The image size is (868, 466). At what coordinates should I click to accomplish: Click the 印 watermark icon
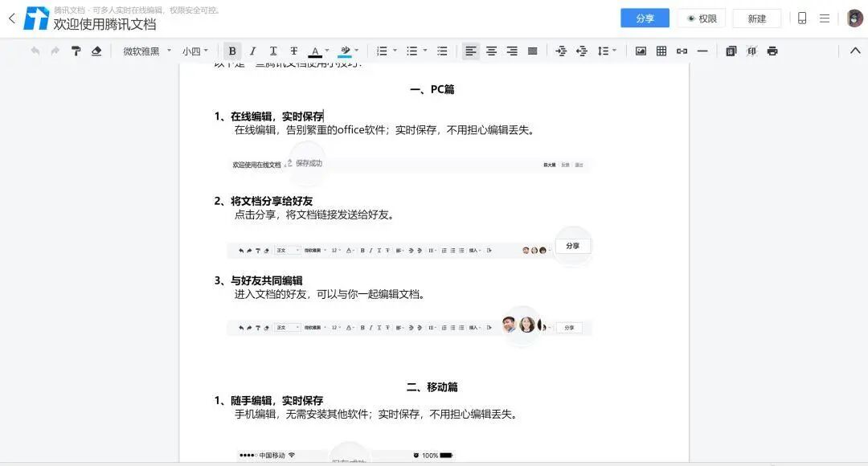(x=751, y=51)
